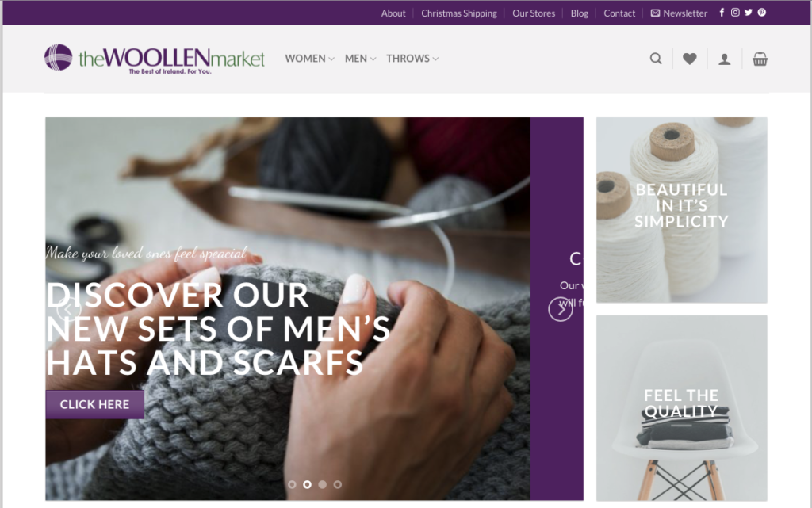Select the third slide indicator dot
Screen dimensions: 812x508
pos(323,485)
